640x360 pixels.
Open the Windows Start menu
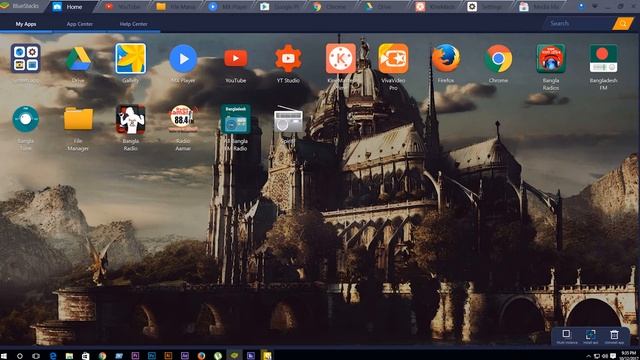pyautogui.click(x=4, y=356)
